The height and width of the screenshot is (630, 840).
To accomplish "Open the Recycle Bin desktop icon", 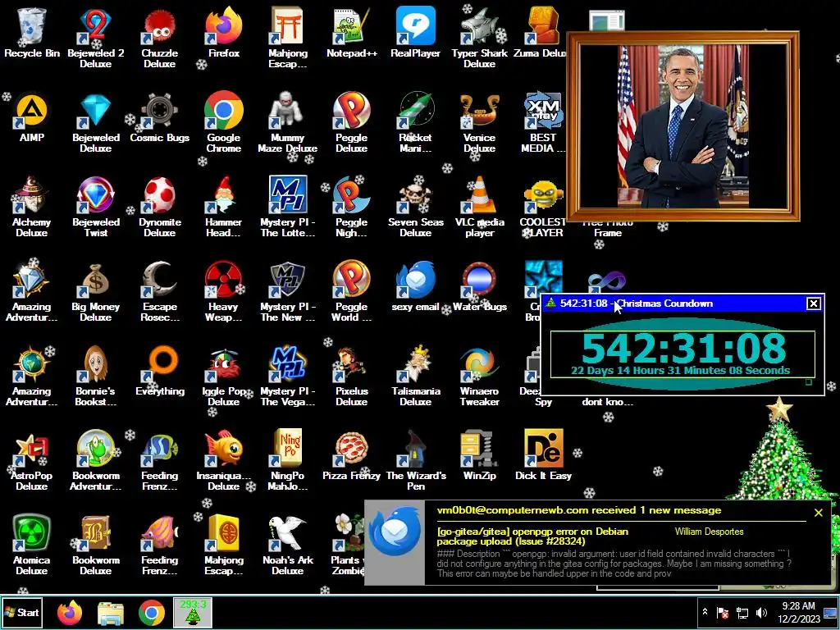I will click(x=32, y=33).
